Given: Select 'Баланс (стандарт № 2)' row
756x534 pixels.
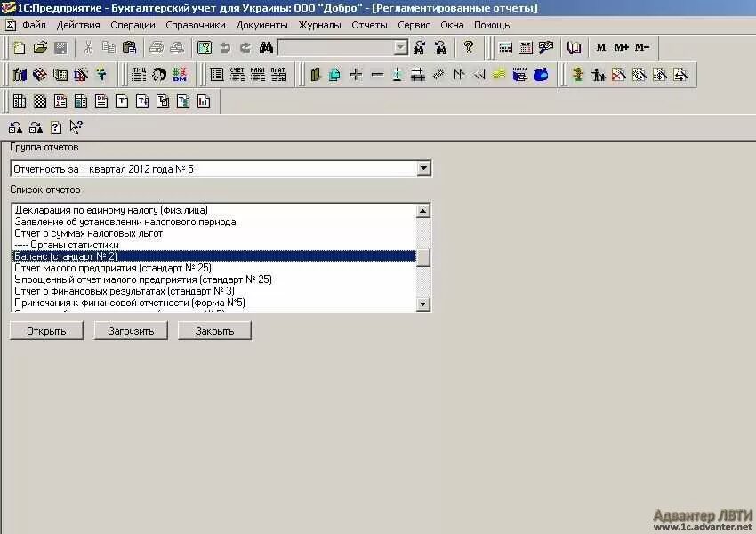Looking at the screenshot, I should [x=214, y=256].
